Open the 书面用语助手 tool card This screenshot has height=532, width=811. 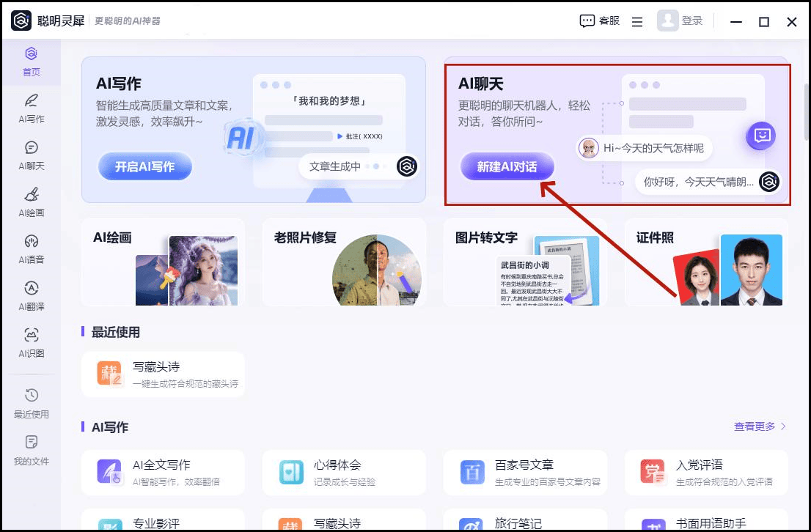pos(707,520)
